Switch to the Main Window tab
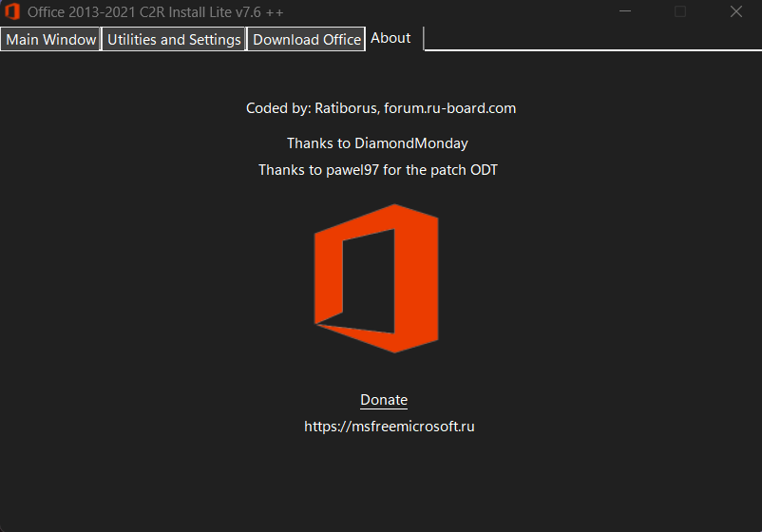Viewport: 762px width, 532px height. pyautogui.click(x=51, y=39)
